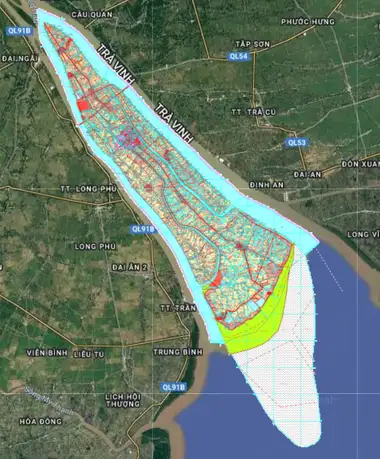
Task: Select the red parcel near the southern canal
Action: coord(216,279)
